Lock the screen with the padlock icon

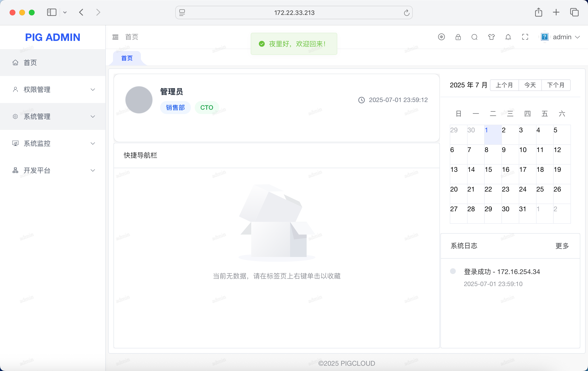pos(458,37)
